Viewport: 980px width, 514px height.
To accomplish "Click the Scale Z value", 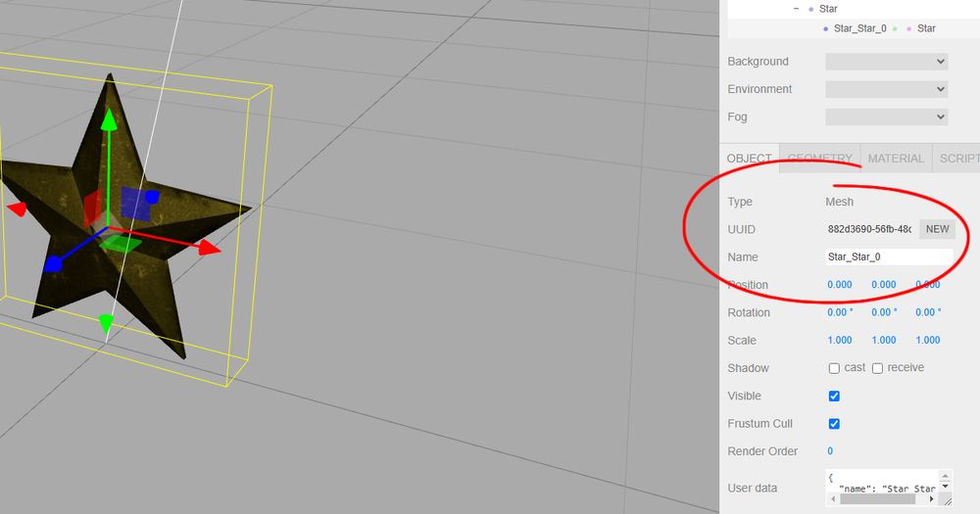I will tap(927, 341).
